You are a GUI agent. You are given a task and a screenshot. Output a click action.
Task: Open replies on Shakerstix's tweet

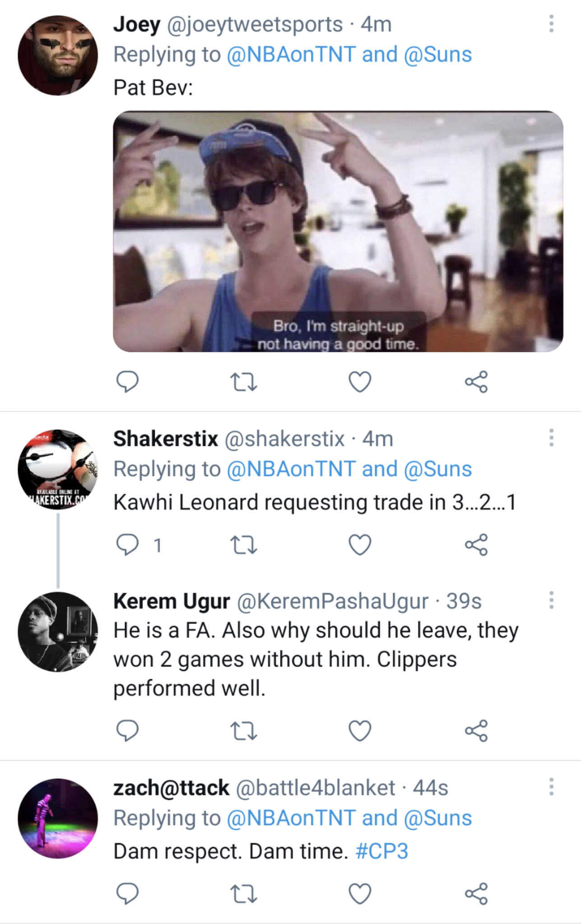[127, 545]
